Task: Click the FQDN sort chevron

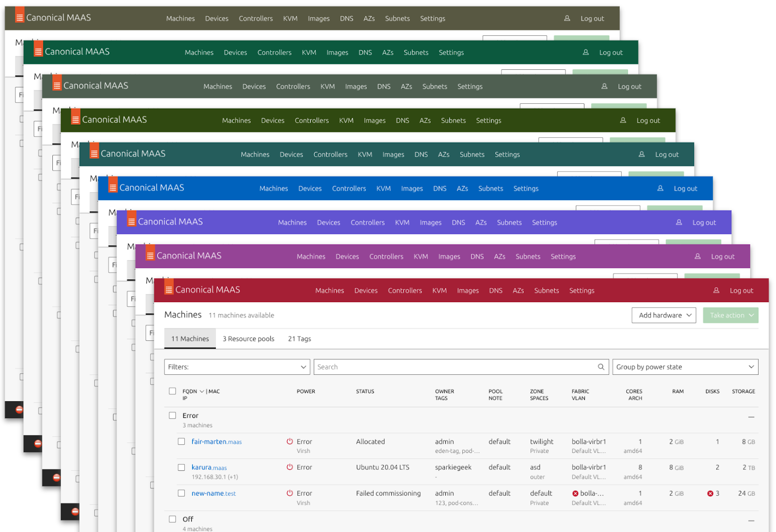Action: pos(201,391)
